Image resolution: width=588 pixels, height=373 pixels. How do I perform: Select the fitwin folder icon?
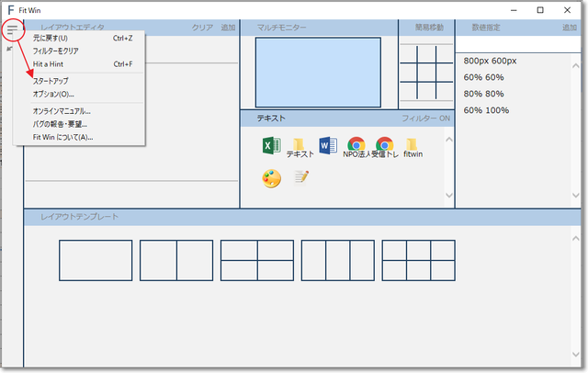pyautogui.click(x=413, y=145)
